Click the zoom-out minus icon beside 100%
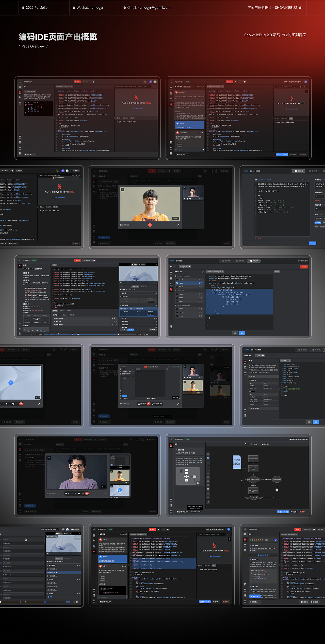325x644 pixels. pos(259,444)
